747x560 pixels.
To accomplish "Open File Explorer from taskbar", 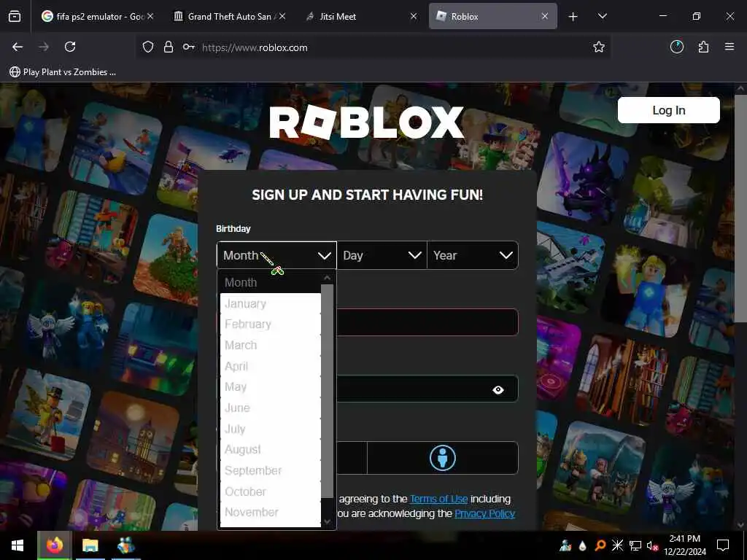I will pos(90,545).
